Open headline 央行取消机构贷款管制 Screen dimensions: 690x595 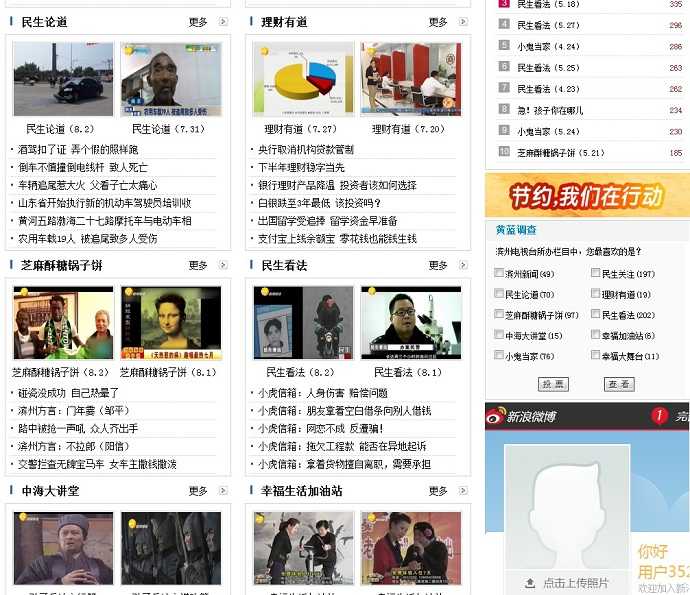(306, 150)
